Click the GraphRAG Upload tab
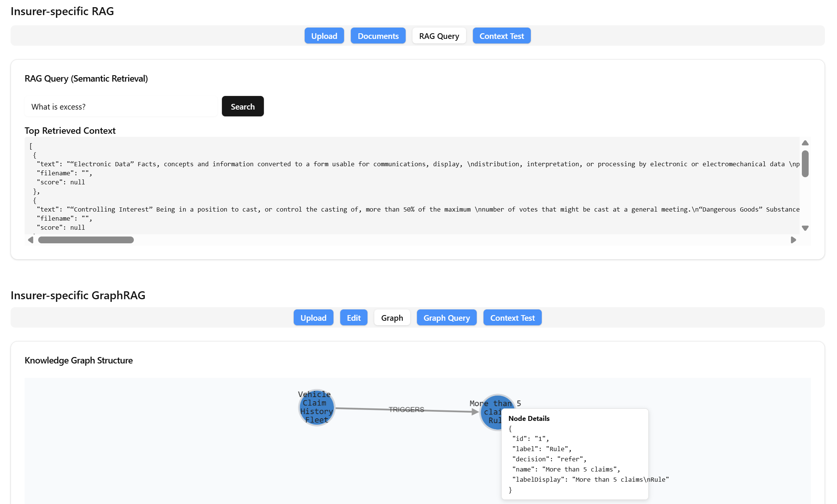This screenshot has width=837, height=504. (313, 318)
